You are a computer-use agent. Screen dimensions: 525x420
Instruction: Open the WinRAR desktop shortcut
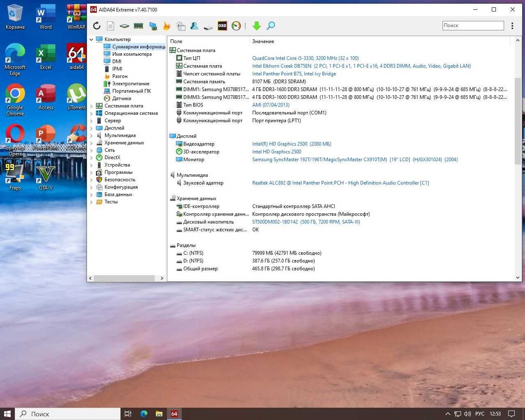click(76, 17)
